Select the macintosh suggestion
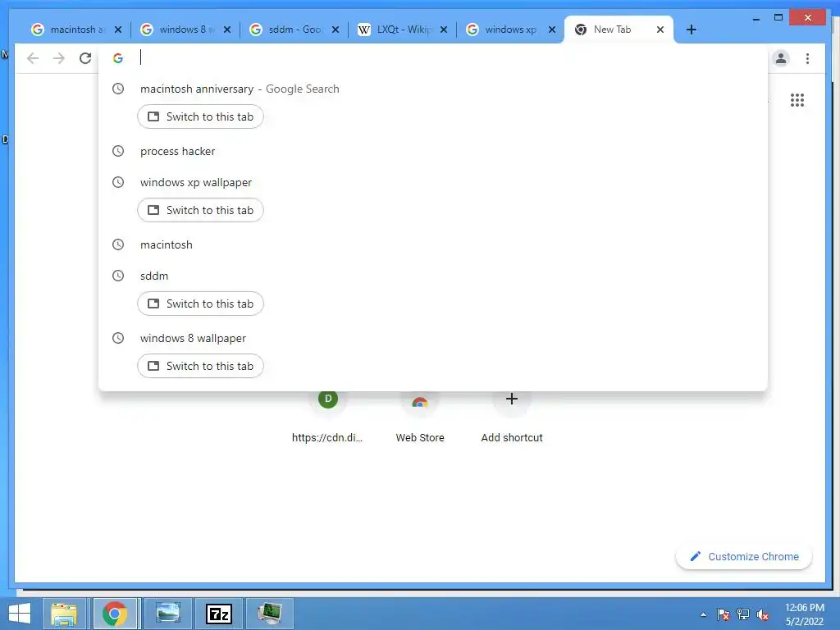 tap(433, 244)
